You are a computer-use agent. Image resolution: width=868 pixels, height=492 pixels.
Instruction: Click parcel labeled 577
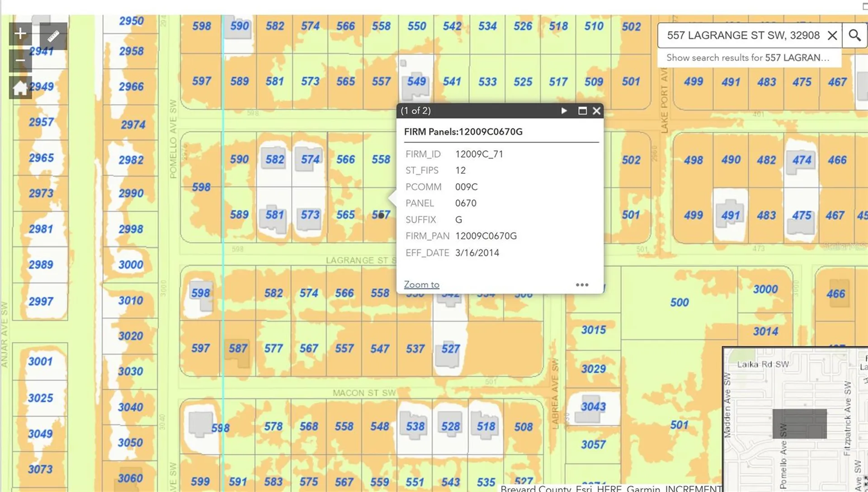pos(274,349)
